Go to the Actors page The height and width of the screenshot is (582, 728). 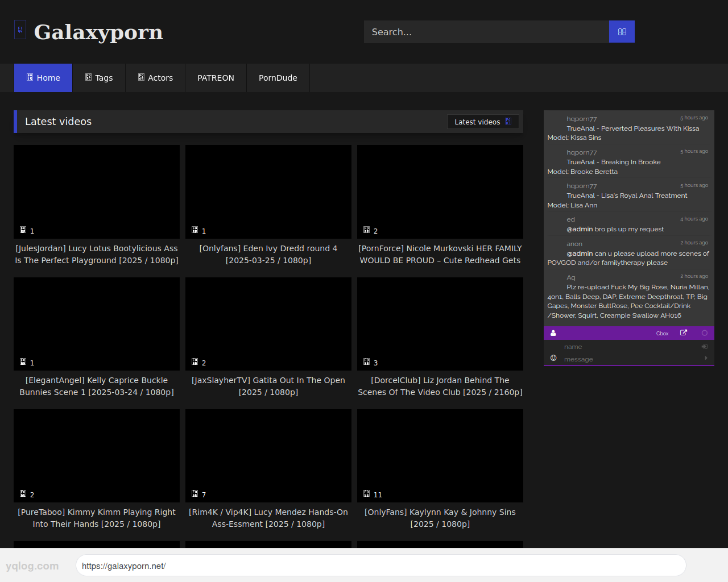155,78
